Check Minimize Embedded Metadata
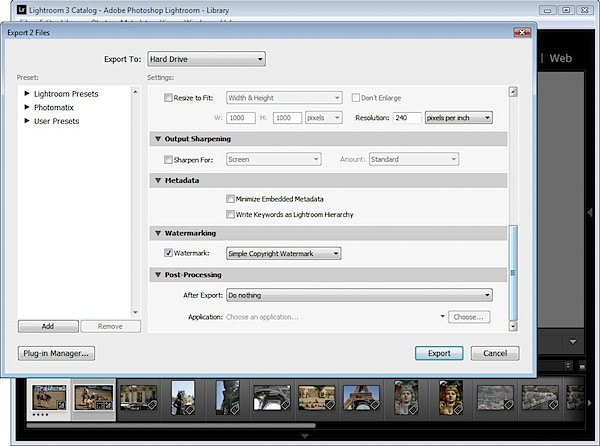The image size is (600, 446). pos(230,199)
